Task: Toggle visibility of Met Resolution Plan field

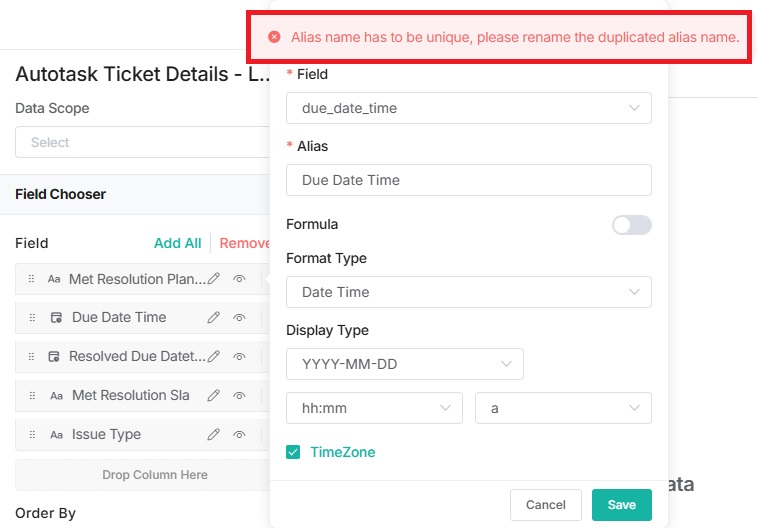Action: point(239,280)
